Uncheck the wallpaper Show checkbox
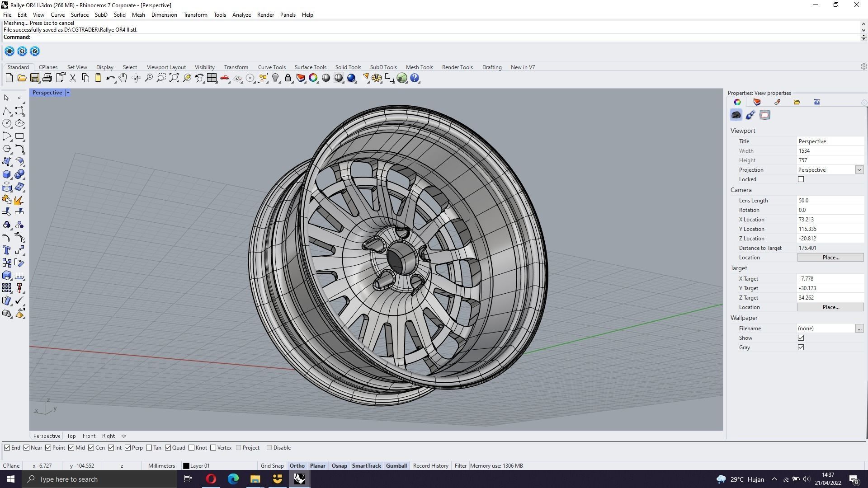Image resolution: width=868 pixels, height=488 pixels. [x=801, y=338]
